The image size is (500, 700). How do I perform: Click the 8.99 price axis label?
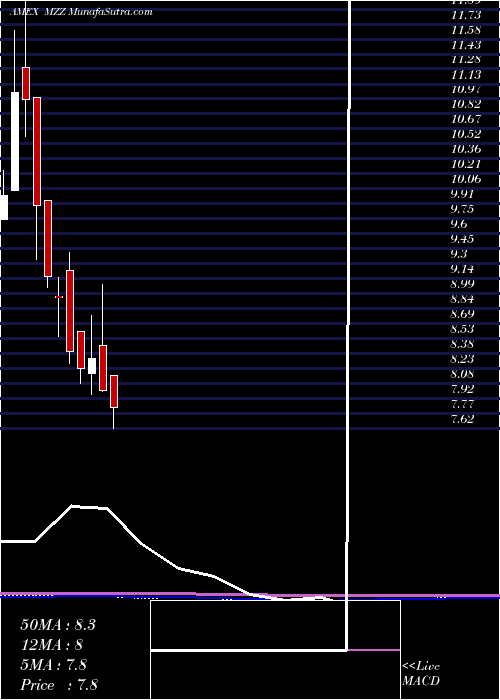point(462,284)
